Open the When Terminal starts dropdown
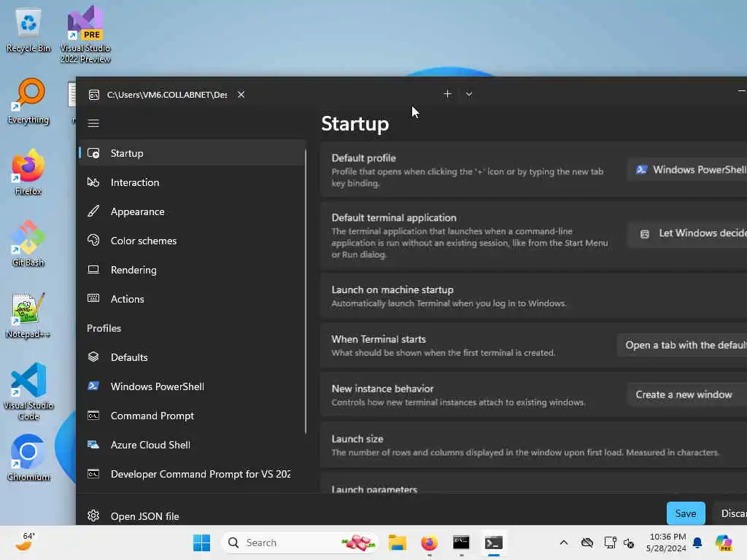The height and width of the screenshot is (560, 747). tap(682, 345)
